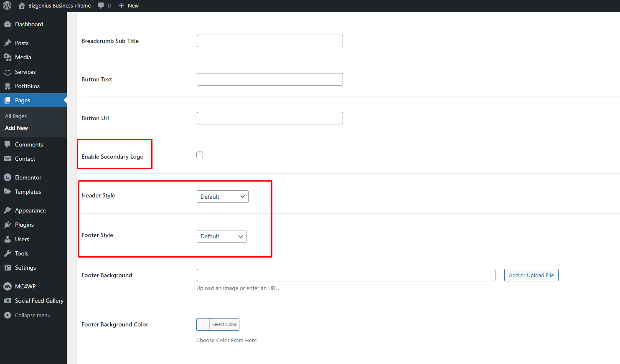Image resolution: width=620 pixels, height=364 pixels.
Task: Click the Pages icon in sidebar
Action: (x=8, y=100)
